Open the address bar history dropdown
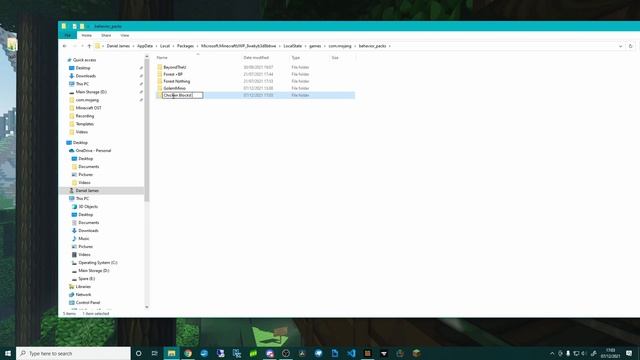Screen dimensions: 640x360 pyautogui.click(x=620, y=46)
